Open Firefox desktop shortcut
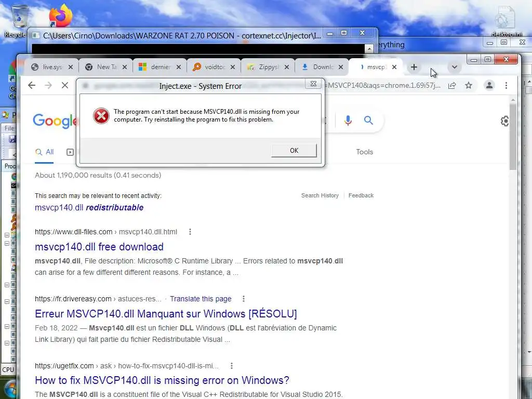The width and height of the screenshot is (532, 399). click(60, 15)
